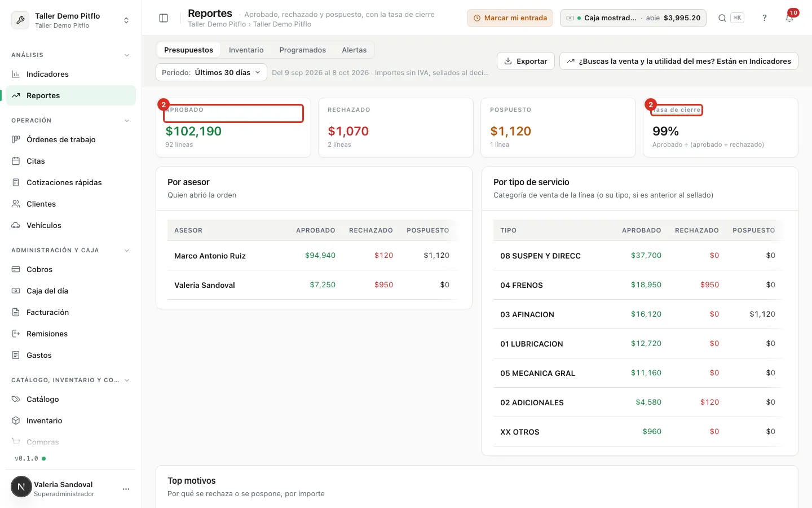Open user menu three dots for Valeria Sandoval
The image size is (812, 508).
(x=126, y=489)
